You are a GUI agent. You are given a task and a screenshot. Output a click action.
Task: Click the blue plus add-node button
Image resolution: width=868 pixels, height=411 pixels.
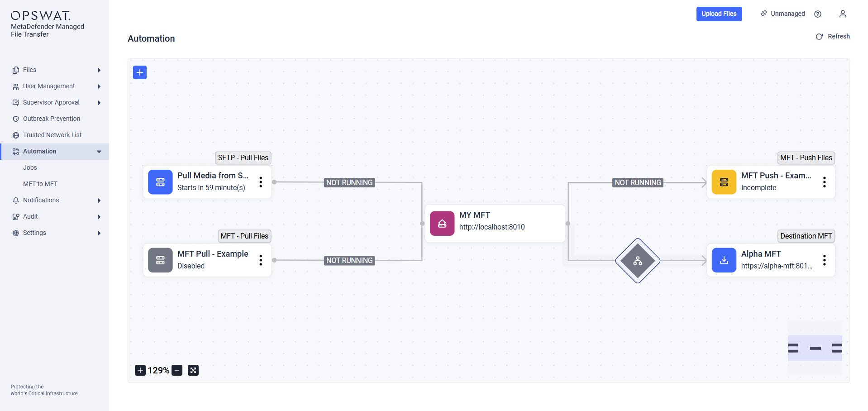(140, 72)
